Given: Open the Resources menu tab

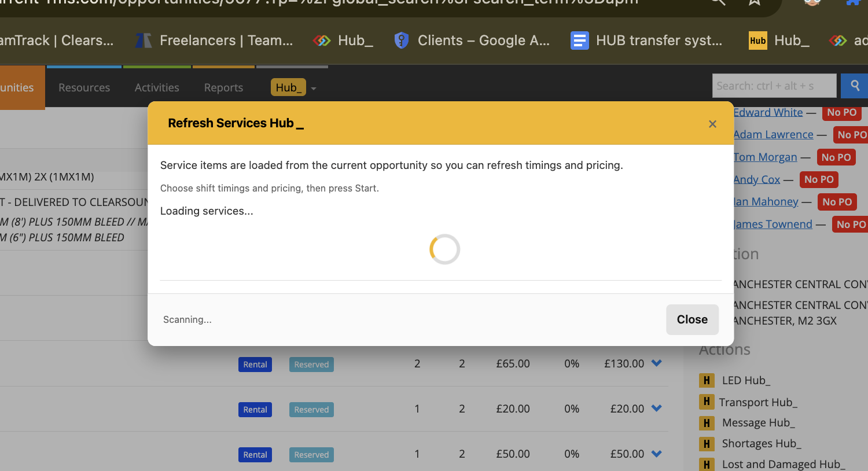Looking at the screenshot, I should (x=84, y=87).
